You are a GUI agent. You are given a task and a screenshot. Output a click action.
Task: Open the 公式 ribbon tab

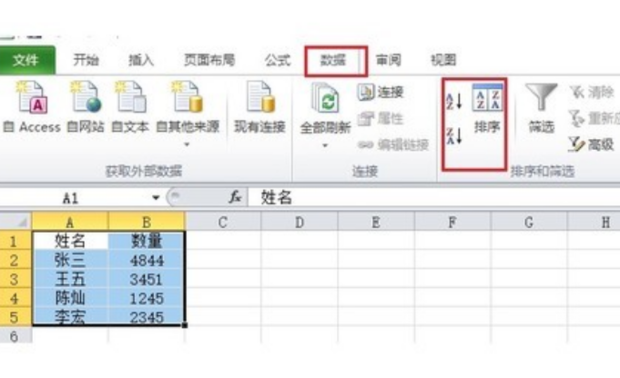pos(278,60)
